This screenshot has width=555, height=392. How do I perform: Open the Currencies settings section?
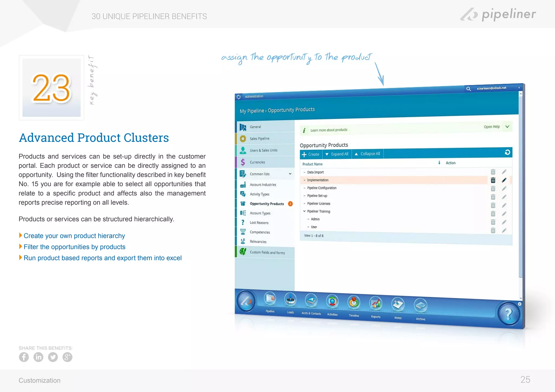(265, 162)
